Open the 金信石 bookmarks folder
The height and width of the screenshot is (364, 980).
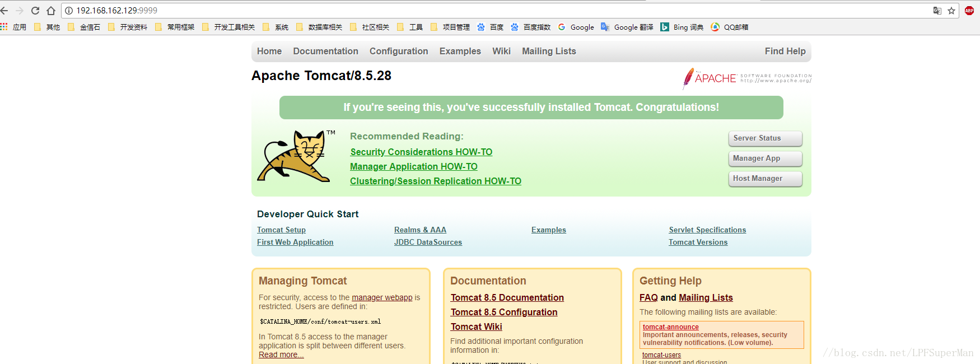tap(84, 27)
